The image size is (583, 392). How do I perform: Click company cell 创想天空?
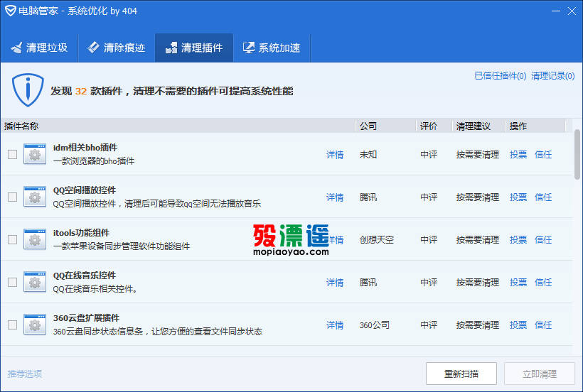point(377,240)
